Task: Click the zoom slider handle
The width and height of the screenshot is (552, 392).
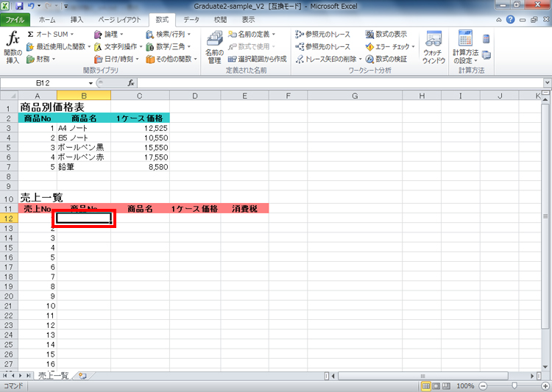Action: pyautogui.click(x=514, y=386)
